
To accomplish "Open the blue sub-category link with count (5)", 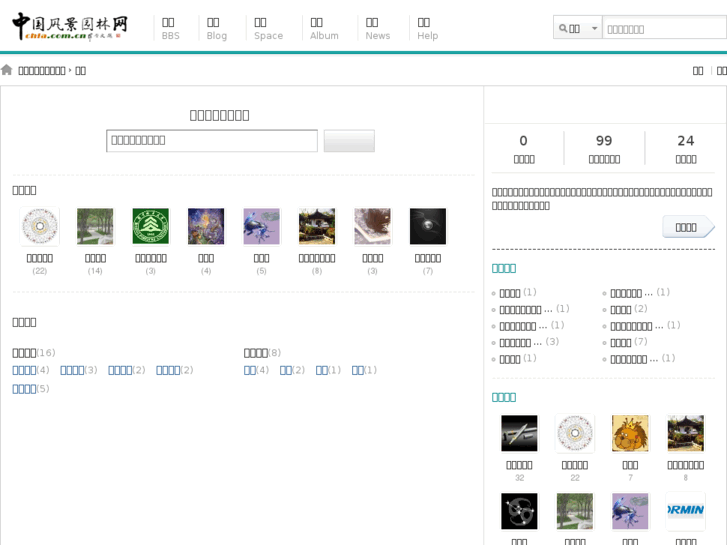I will click(24, 389).
